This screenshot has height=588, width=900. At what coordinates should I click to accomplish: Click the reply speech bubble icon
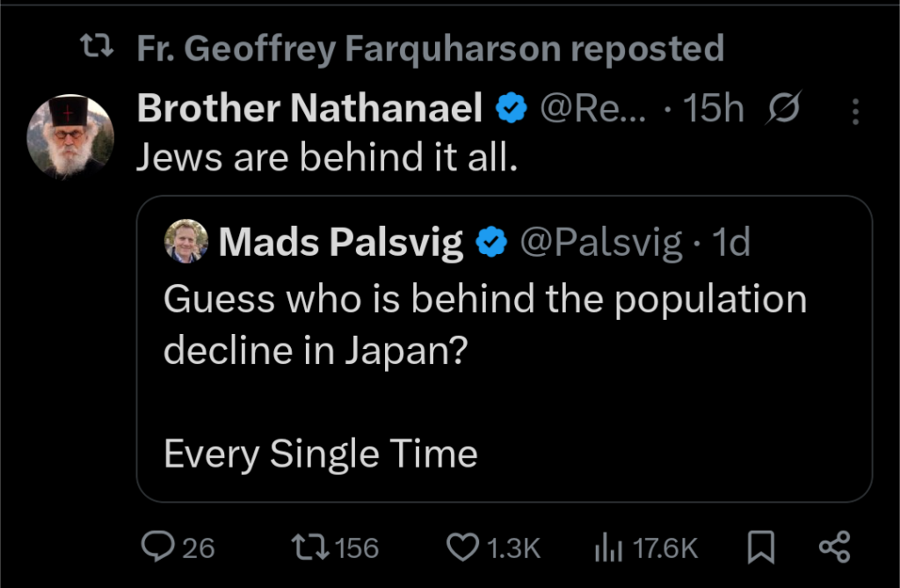[158, 548]
